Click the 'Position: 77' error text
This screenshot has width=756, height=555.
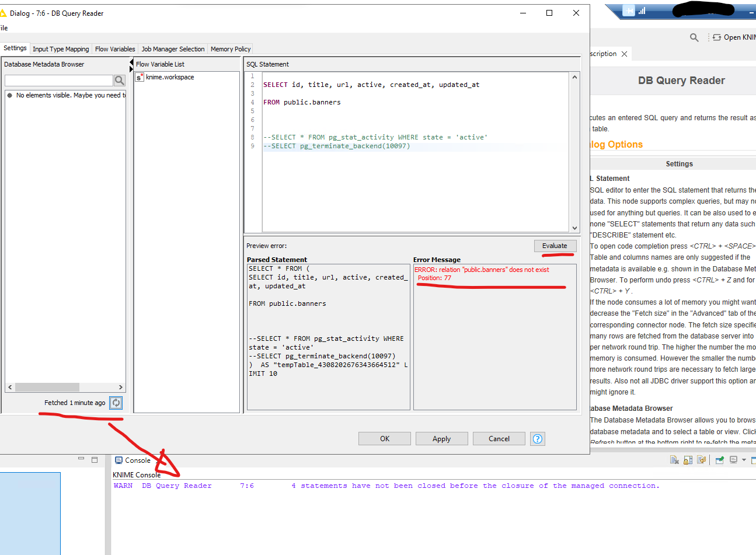(x=434, y=278)
